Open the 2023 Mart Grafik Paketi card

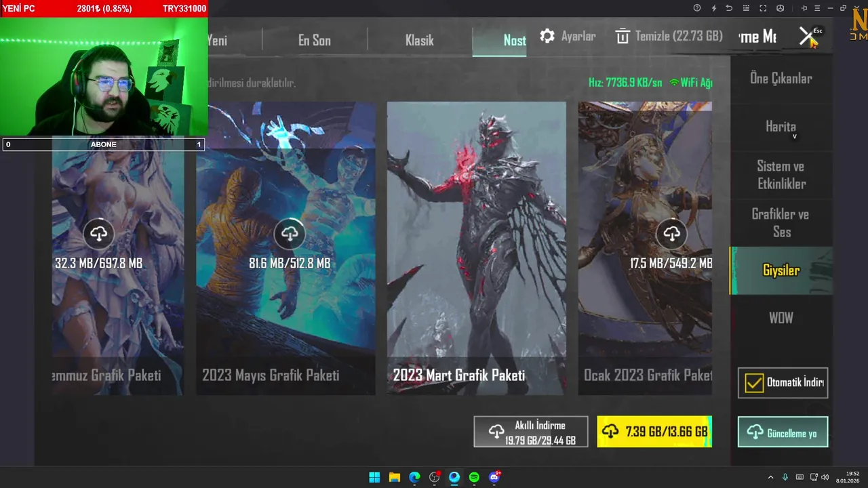coord(476,248)
